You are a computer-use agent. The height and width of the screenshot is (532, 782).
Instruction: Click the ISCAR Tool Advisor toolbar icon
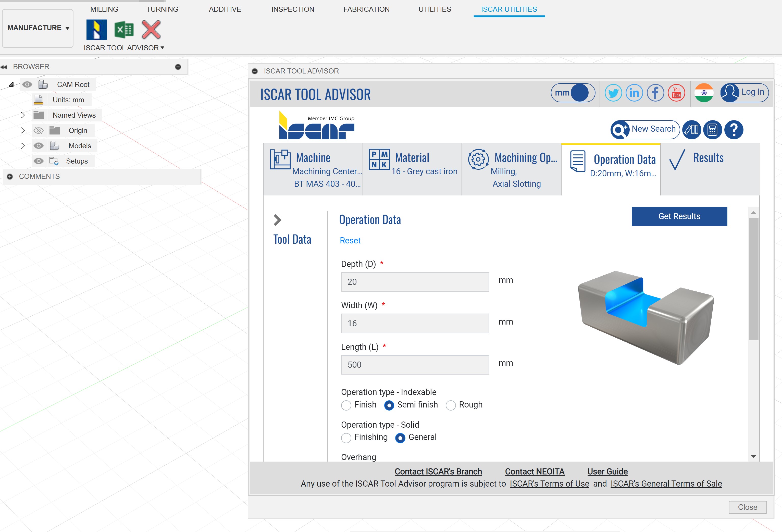[97, 30]
